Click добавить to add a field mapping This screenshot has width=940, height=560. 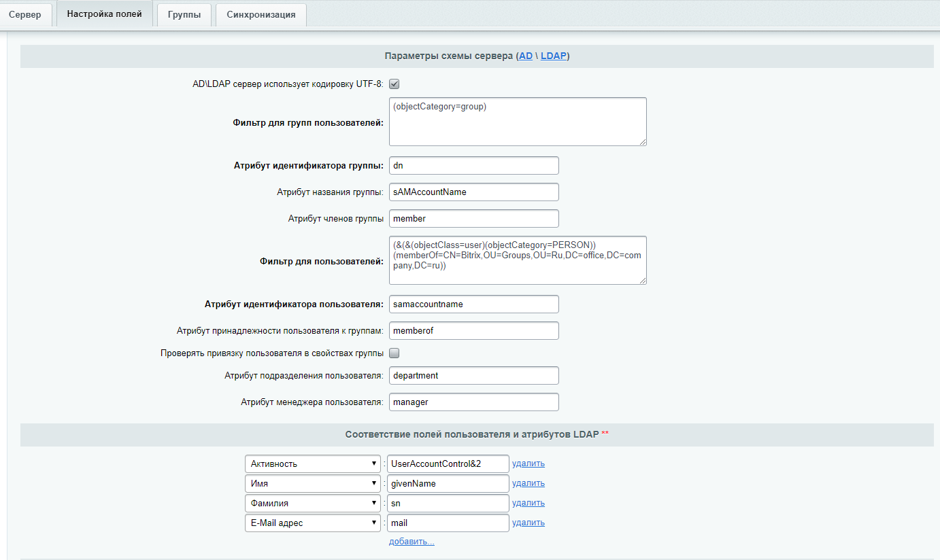412,542
